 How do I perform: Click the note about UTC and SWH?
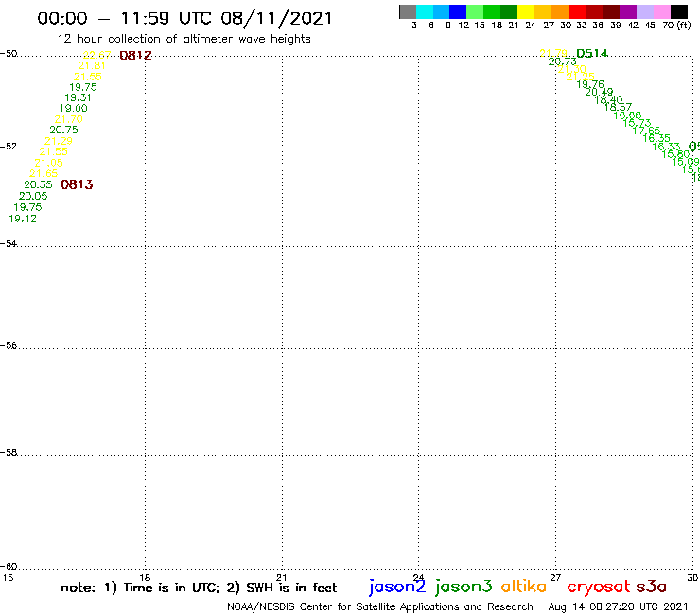199,588
